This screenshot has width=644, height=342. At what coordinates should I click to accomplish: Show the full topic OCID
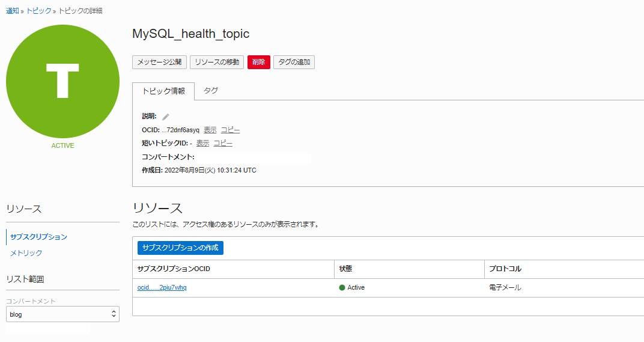pyautogui.click(x=210, y=130)
